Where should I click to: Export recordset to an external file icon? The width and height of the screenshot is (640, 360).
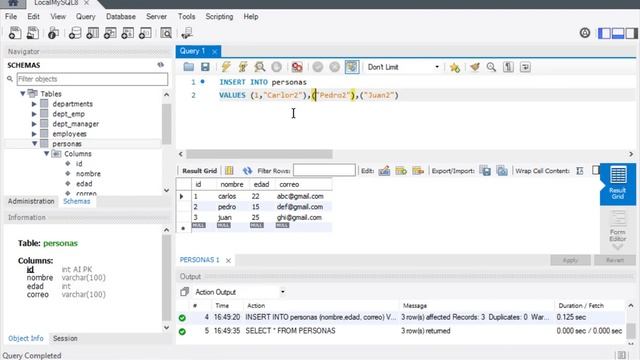coord(485,171)
